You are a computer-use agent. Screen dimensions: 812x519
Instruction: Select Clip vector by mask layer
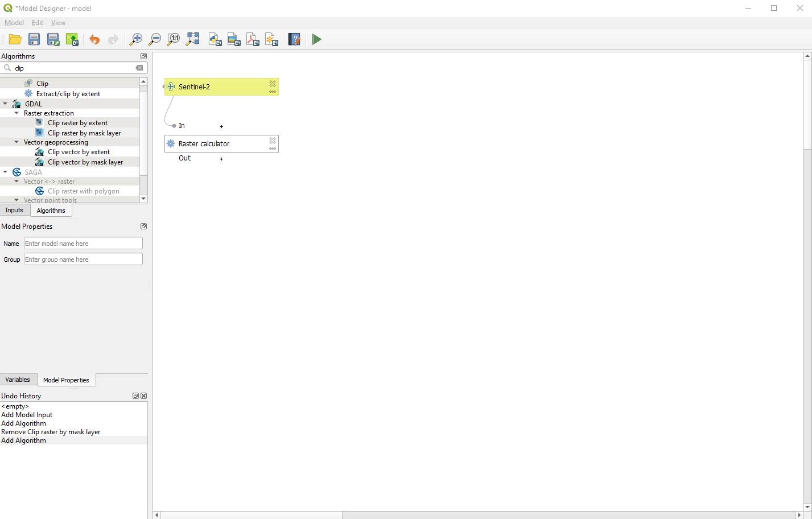click(85, 162)
